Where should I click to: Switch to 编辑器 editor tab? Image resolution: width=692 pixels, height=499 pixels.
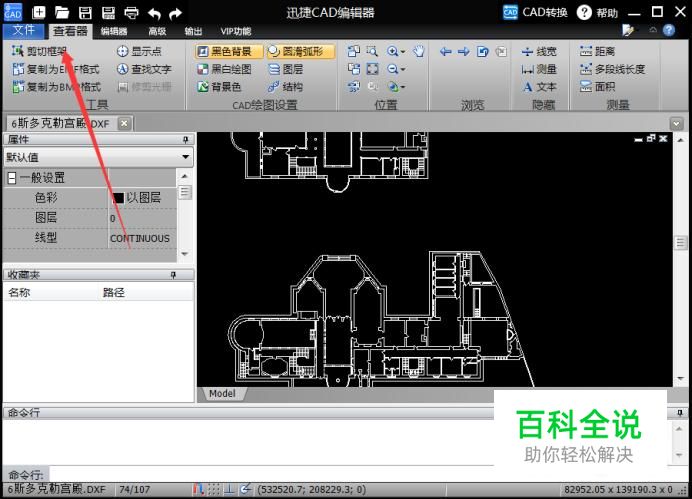[114, 31]
